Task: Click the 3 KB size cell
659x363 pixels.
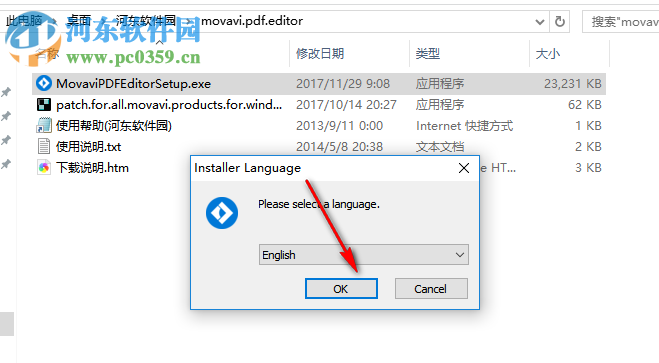Action: pyautogui.click(x=588, y=168)
